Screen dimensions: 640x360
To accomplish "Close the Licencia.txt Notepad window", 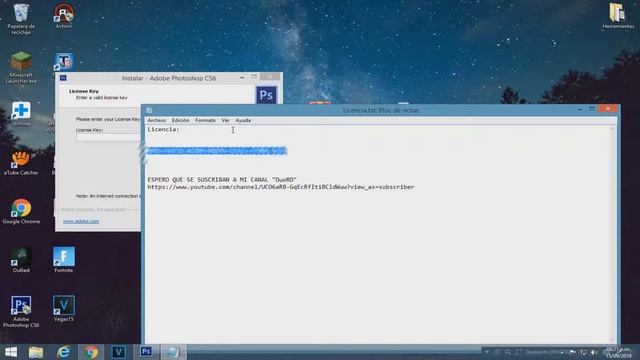I will [608, 109].
